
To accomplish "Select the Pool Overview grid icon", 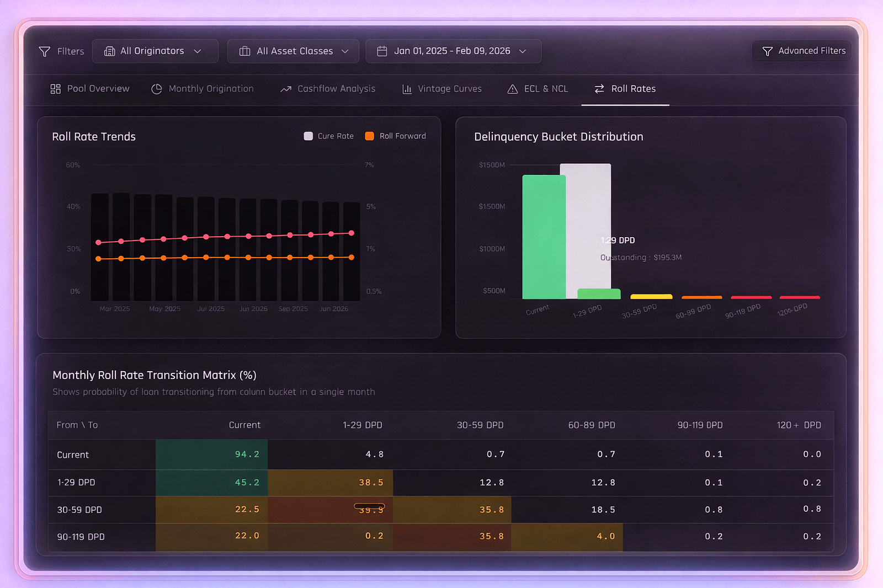I will click(55, 89).
